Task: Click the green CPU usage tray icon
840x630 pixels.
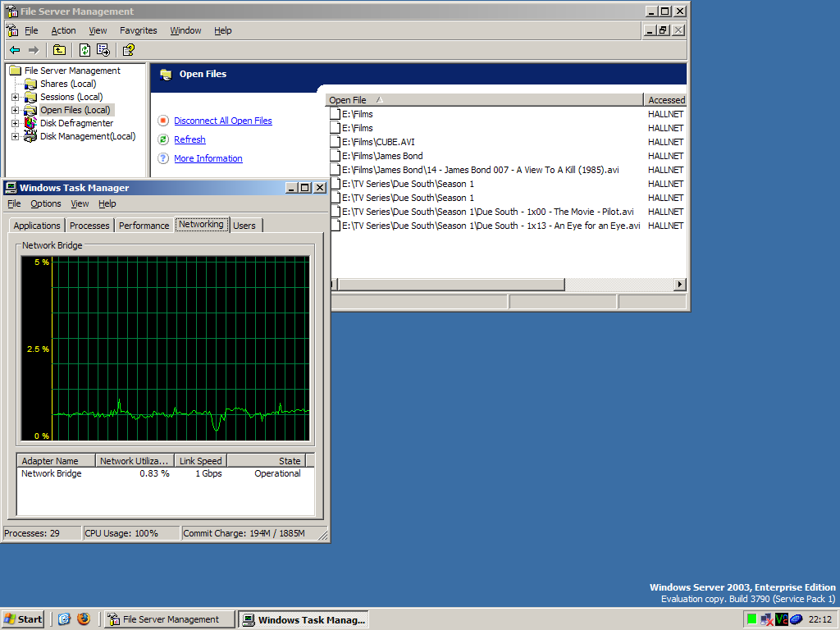Action: (x=752, y=619)
